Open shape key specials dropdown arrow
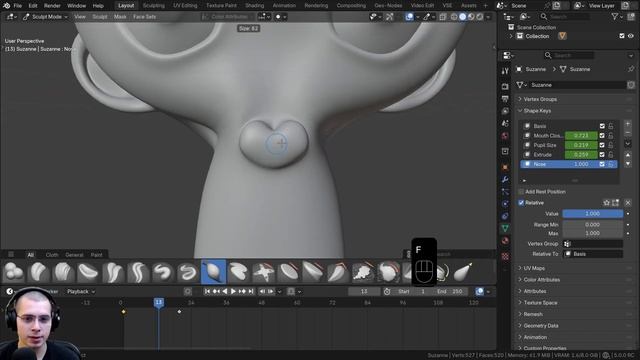 click(x=628, y=144)
